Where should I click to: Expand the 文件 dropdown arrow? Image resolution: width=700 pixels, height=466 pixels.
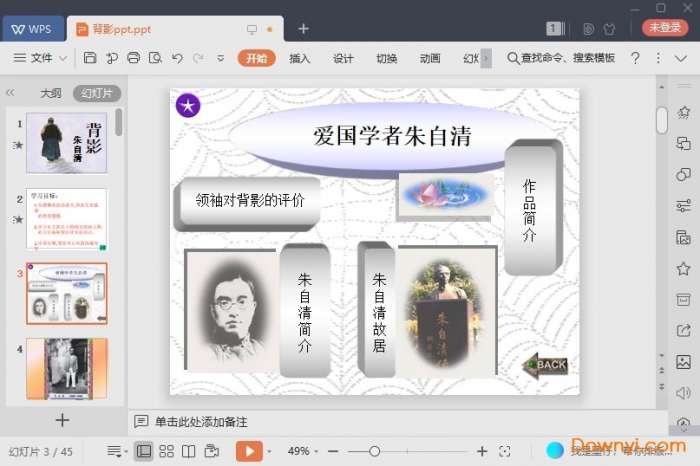(63, 58)
